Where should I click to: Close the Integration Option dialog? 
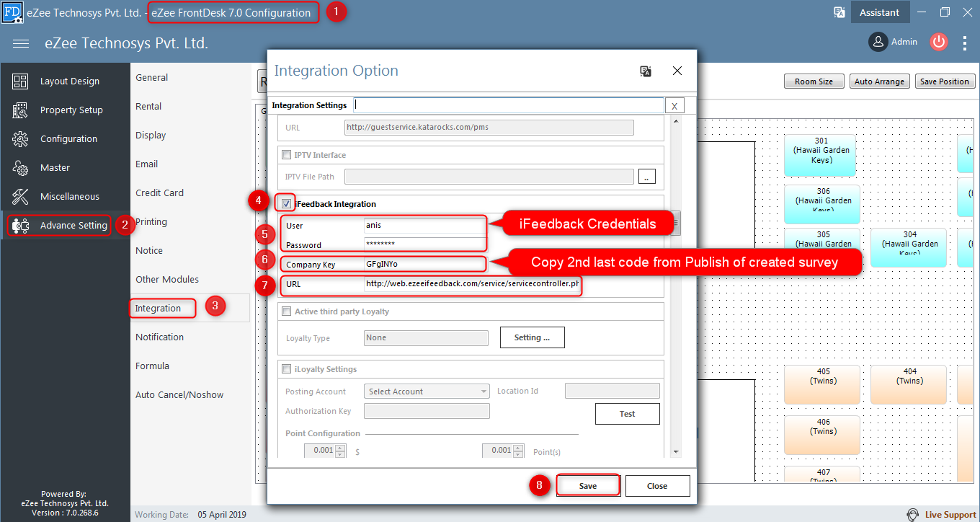click(677, 71)
